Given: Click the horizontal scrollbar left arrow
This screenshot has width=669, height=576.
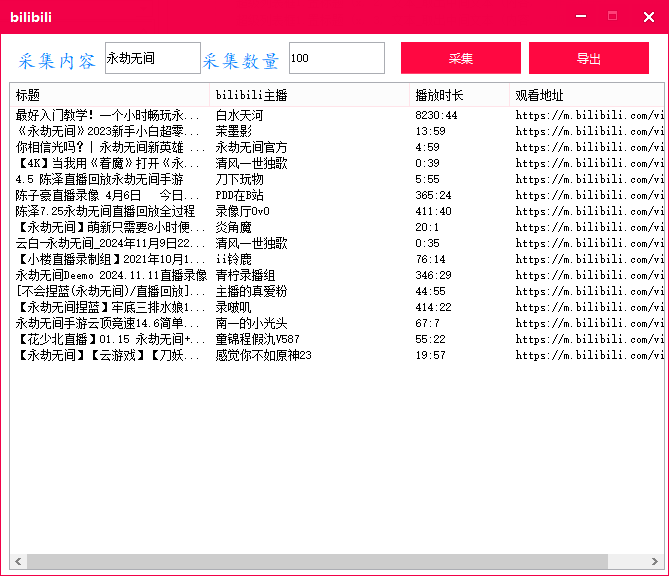Looking at the screenshot, I should tap(18, 561).
